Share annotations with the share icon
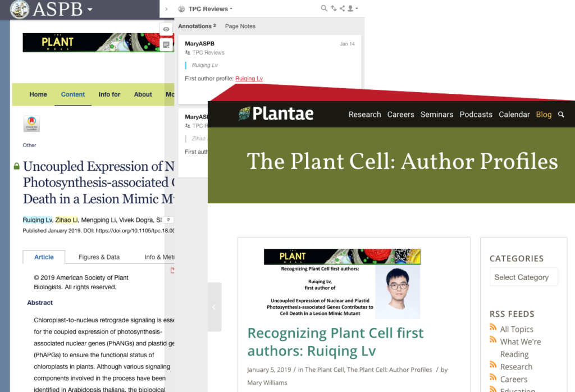 point(342,8)
